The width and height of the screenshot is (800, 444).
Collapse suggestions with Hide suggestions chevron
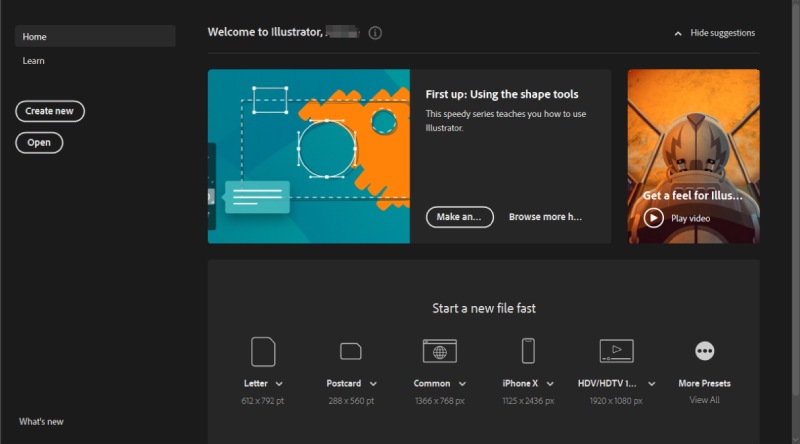[679, 33]
